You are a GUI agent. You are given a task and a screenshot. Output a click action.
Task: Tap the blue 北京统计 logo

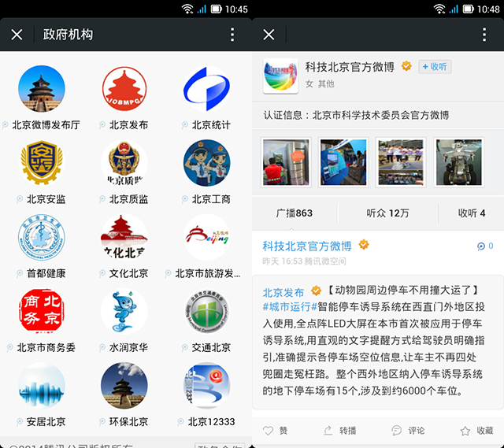pos(206,89)
